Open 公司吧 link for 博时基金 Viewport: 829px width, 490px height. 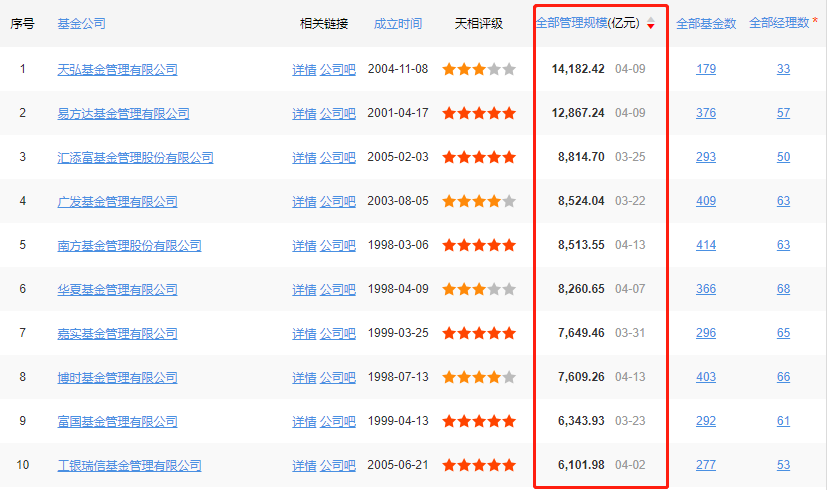[338, 377]
